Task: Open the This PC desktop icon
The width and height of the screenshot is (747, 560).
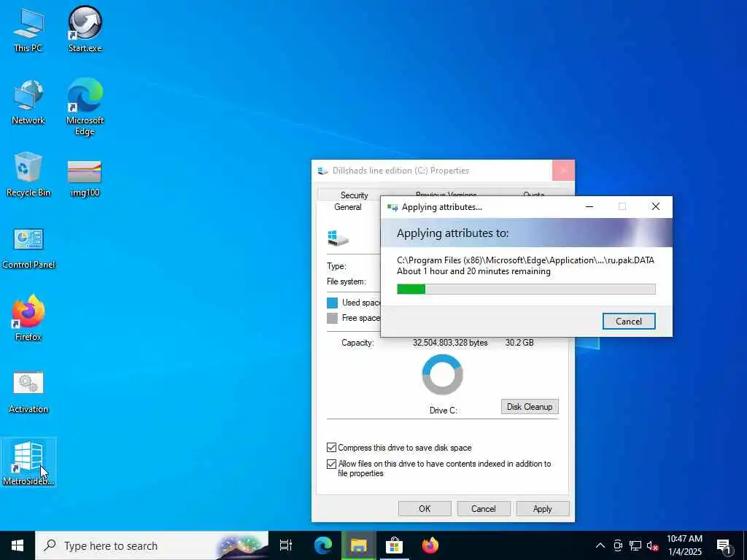Action: (x=28, y=29)
